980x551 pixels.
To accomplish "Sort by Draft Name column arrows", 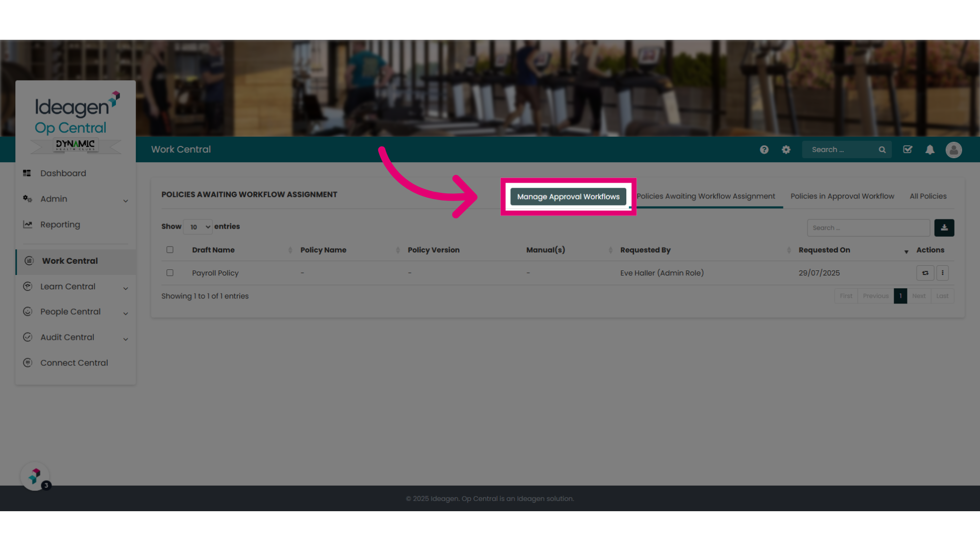I will [x=290, y=250].
